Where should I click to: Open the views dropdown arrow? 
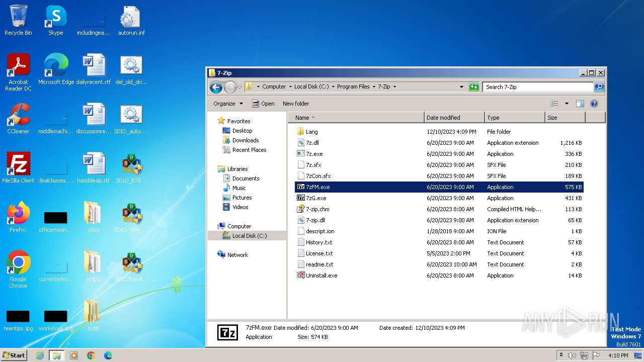coord(567,104)
